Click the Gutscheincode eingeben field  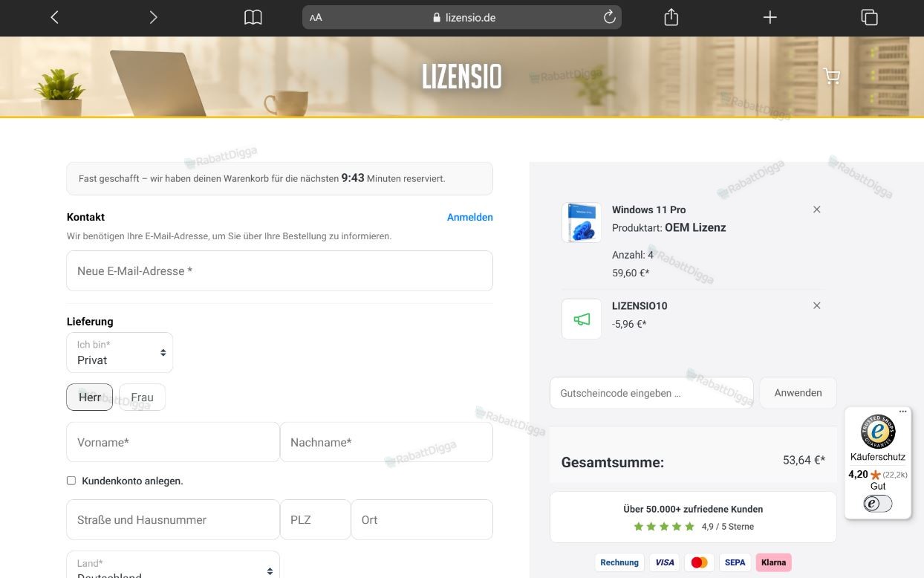[x=651, y=393]
